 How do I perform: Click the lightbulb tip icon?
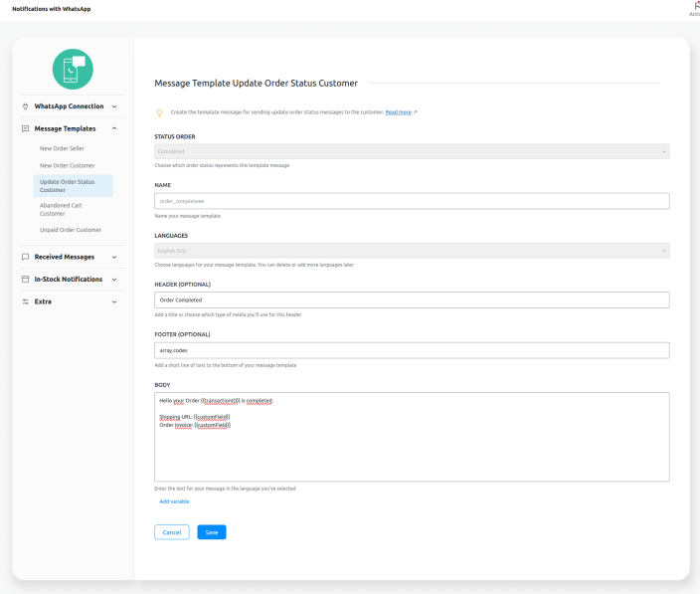point(159,112)
